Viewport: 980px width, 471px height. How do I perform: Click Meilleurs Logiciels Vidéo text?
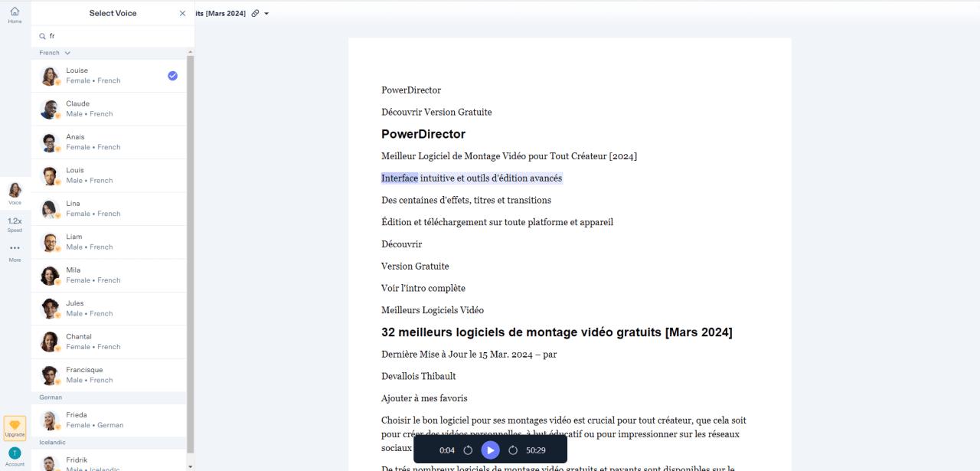[x=433, y=310]
